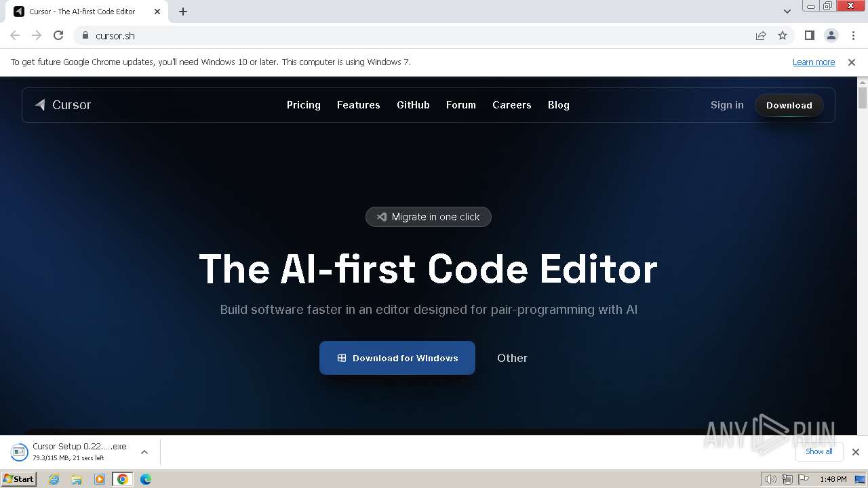Image resolution: width=868 pixels, height=488 pixels.
Task: Go to the GitHub link
Action: (413, 105)
